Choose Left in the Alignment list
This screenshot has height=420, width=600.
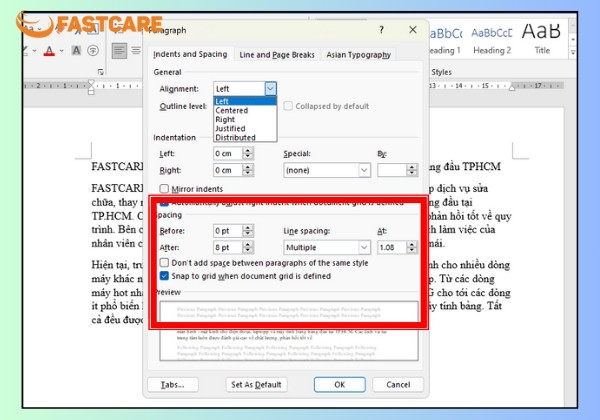[245, 101]
